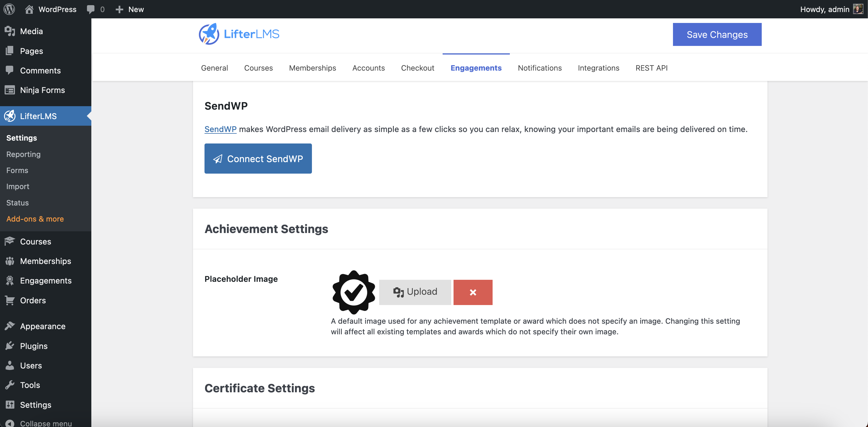Click the WordPress logo icon in admin bar
Screen dimensions: 868x427
point(9,9)
